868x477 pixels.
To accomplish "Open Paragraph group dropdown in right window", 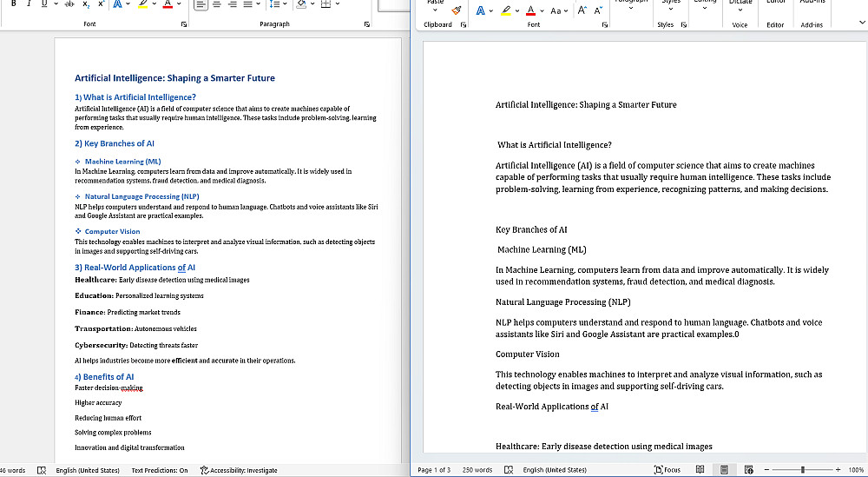I will click(630, 8).
